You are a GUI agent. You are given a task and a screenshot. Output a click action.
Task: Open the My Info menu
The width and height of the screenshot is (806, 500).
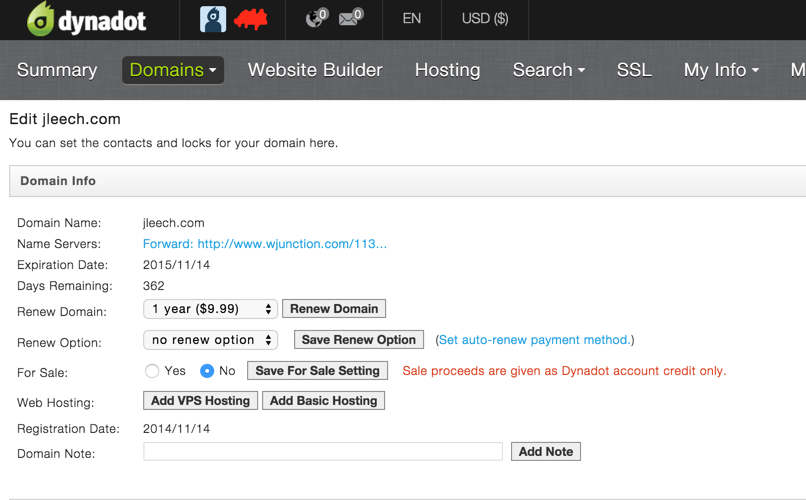click(x=721, y=70)
